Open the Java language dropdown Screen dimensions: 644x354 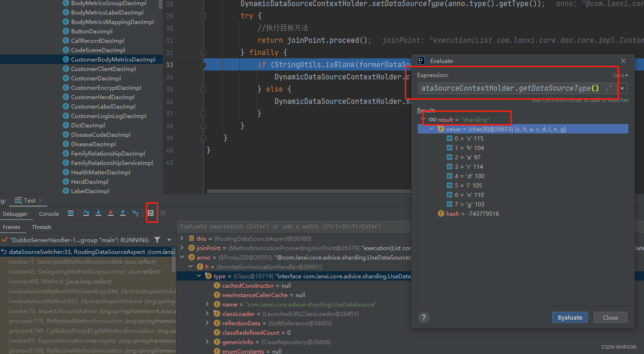(620, 75)
